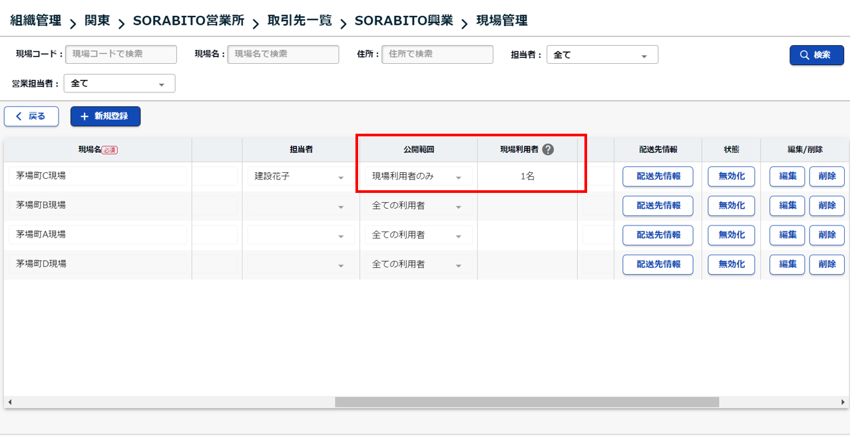Open 公開範囲 dropdown for 茅場町B現場

pos(418,206)
